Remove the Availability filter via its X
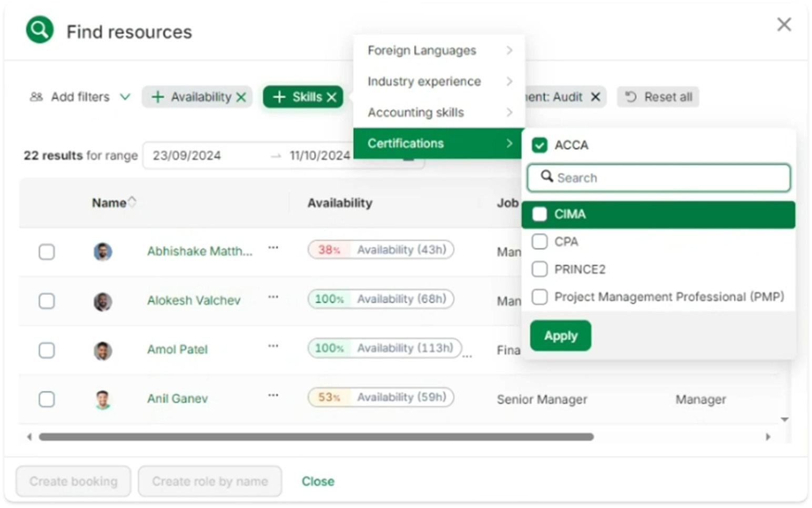812x508 pixels. 241,97
